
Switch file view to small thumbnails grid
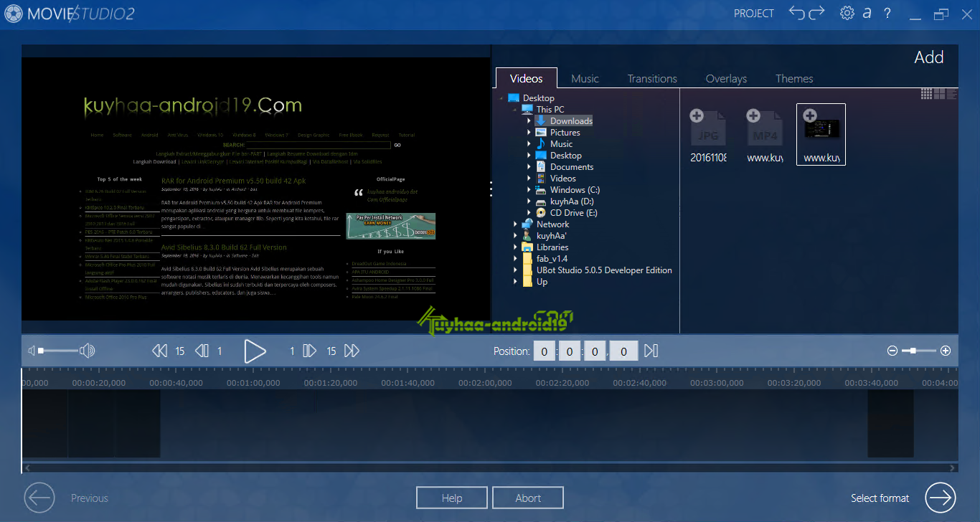coord(926,93)
